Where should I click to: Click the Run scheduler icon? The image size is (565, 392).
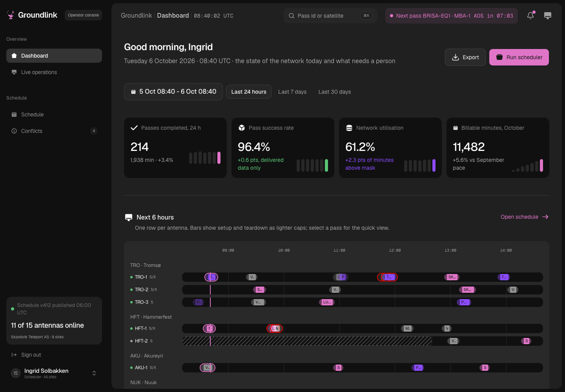pyautogui.click(x=499, y=57)
